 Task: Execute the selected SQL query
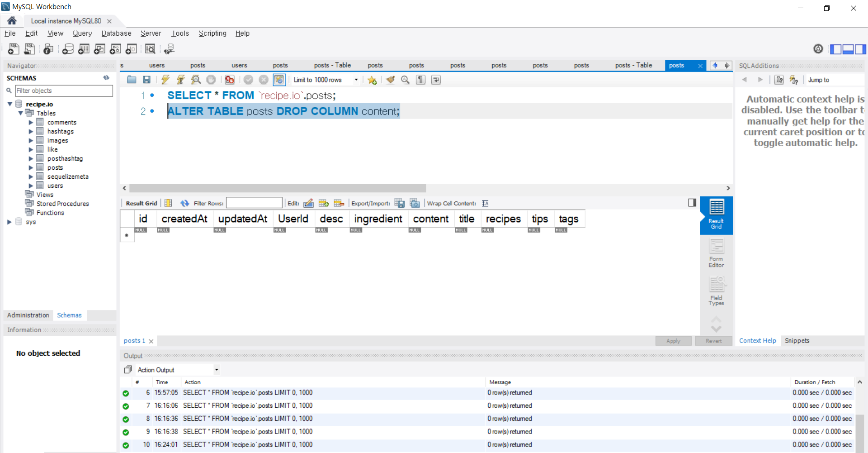point(165,80)
